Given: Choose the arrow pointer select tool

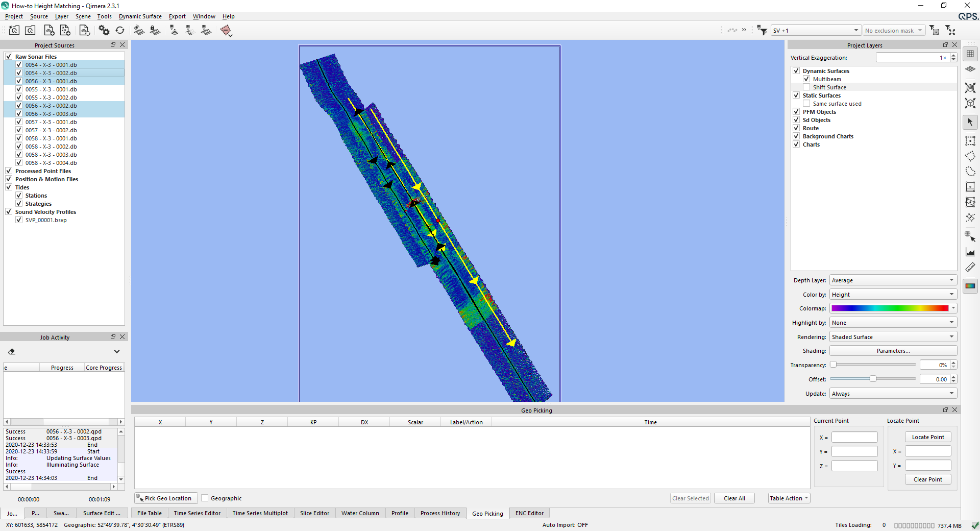Looking at the screenshot, I should coord(970,123).
